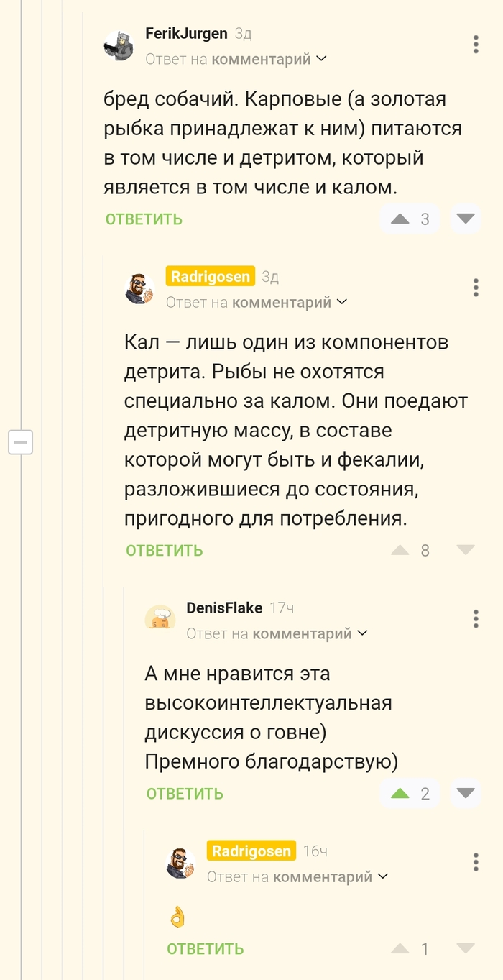Open three-dot menu on FerikJurgen's comment
503x980 pixels.
[x=476, y=45]
